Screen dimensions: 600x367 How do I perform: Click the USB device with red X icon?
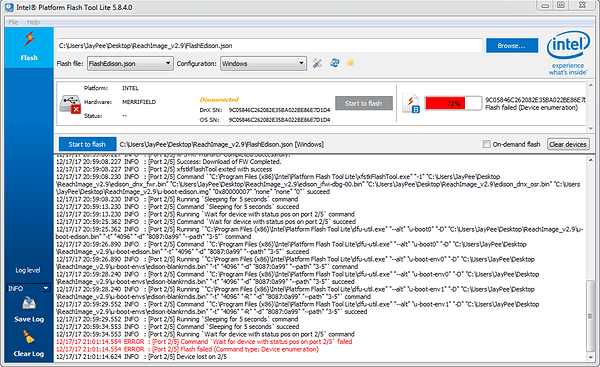(x=70, y=104)
